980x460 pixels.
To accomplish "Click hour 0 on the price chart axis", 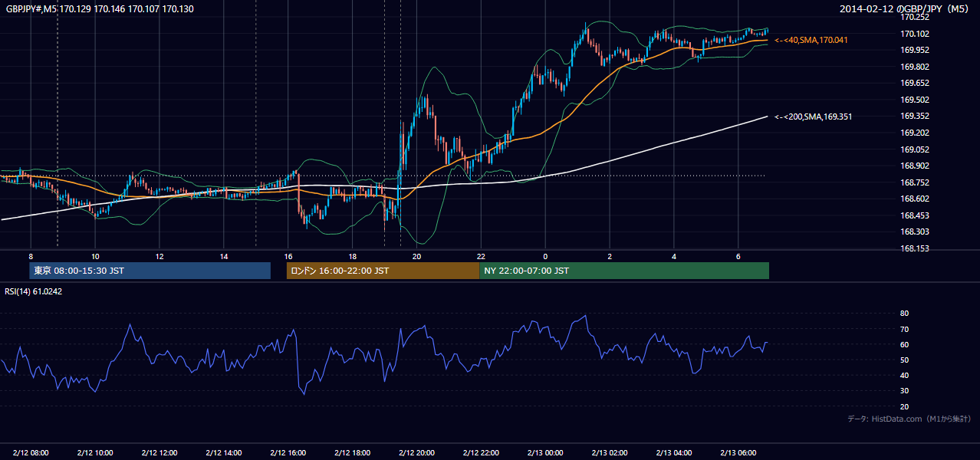I will click(x=546, y=256).
